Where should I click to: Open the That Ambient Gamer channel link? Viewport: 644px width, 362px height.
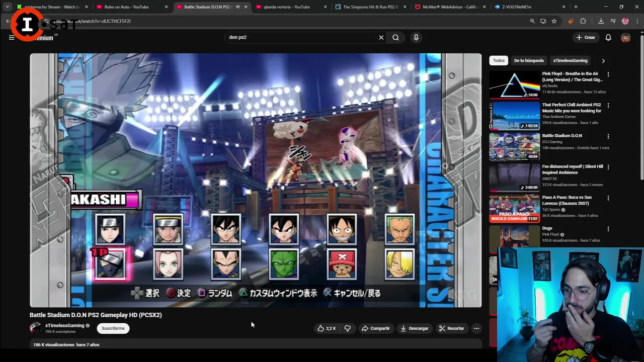pyautogui.click(x=559, y=117)
